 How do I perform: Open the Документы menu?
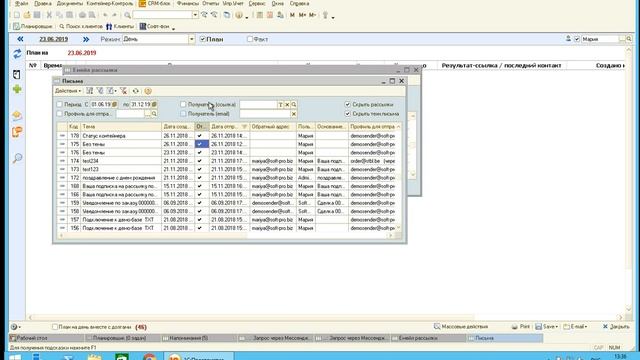[x=69, y=3]
